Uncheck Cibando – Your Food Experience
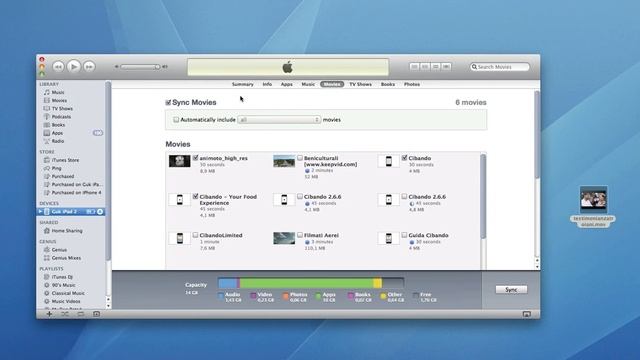640x360 pixels. [196, 196]
